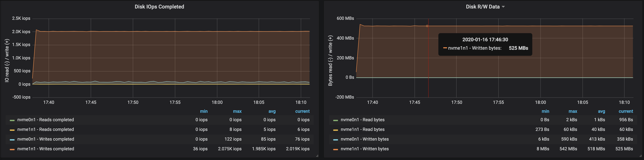Image resolution: width=644 pixels, height=160 pixels.
Task: Sort IOps legend by current column
Action: (302, 111)
